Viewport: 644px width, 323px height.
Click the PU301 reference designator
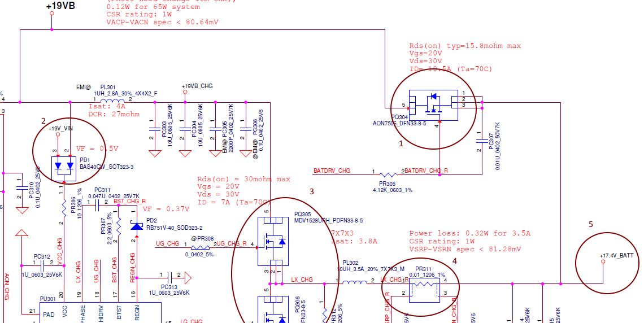click(x=47, y=299)
